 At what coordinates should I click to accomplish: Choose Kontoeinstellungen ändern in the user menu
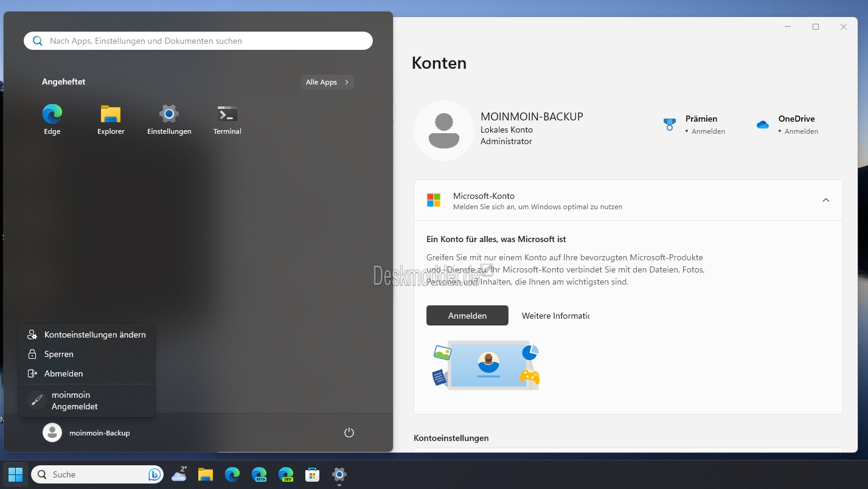tap(87, 335)
